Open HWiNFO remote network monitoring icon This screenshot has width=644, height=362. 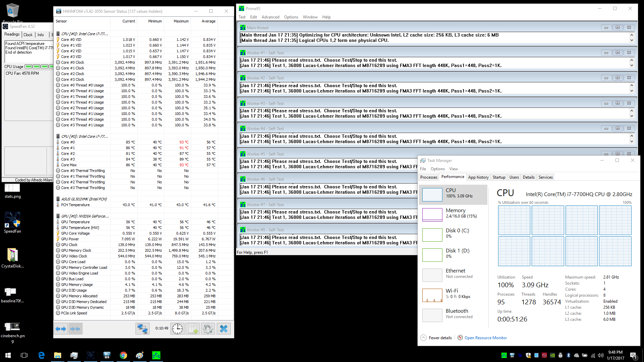coord(142,329)
